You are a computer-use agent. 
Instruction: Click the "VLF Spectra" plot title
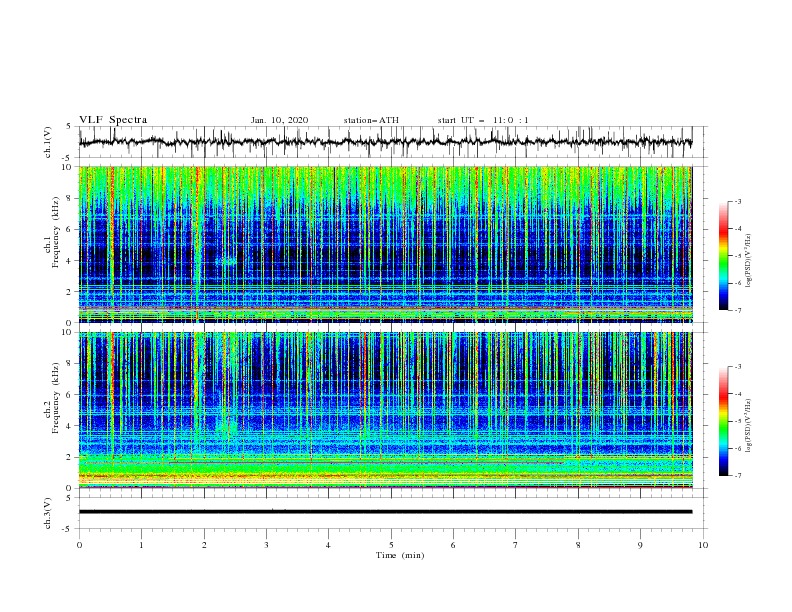click(113, 120)
